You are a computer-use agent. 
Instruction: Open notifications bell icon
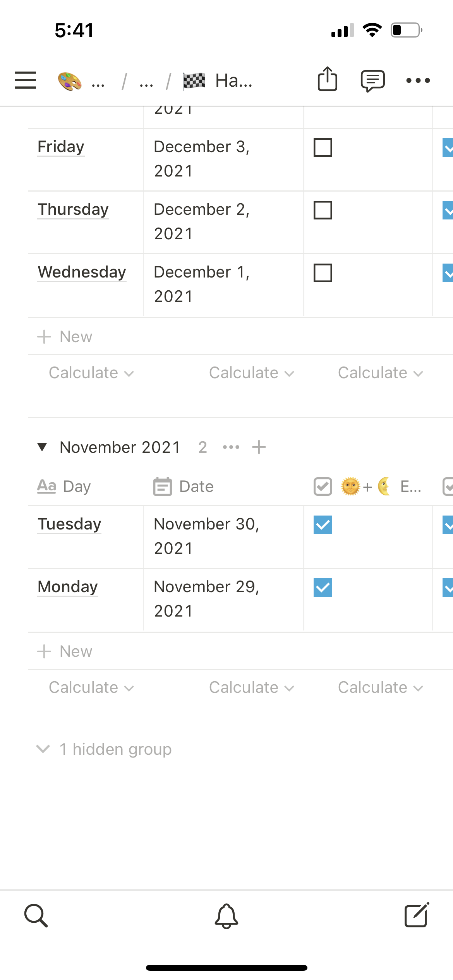tap(226, 916)
